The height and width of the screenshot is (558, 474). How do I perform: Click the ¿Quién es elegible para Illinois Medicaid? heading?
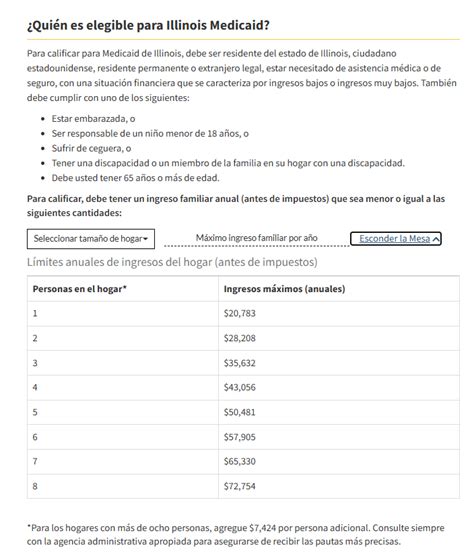(x=148, y=25)
